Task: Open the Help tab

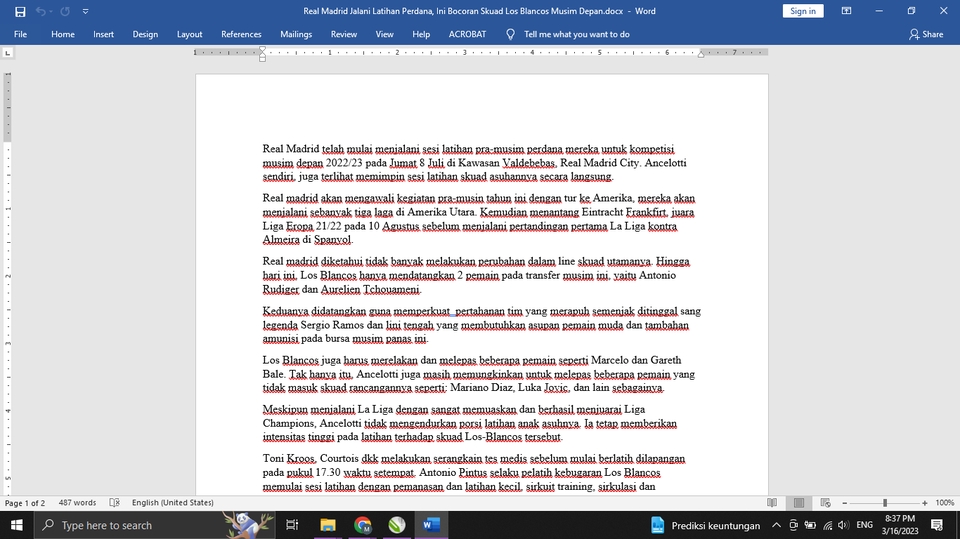Action: click(421, 34)
